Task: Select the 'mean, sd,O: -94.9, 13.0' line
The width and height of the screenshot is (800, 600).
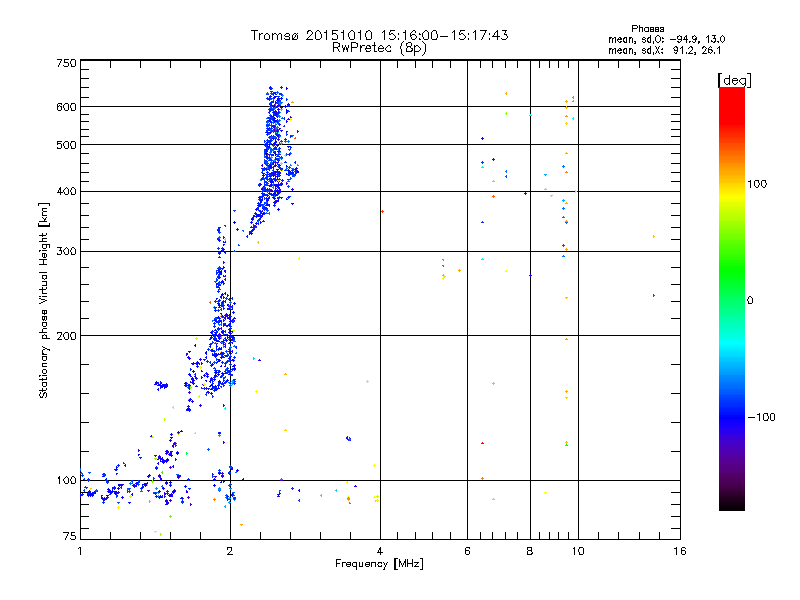Action: 666,39
